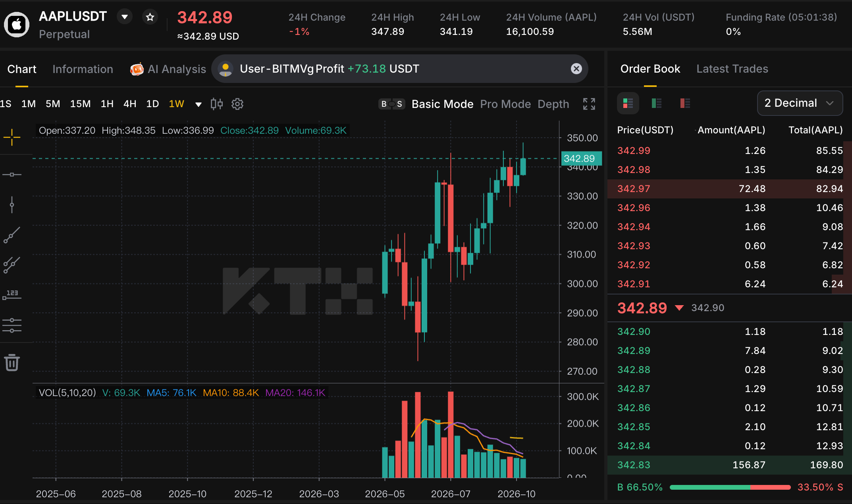Select the 4H timeframe
852x504 pixels.
[130, 104]
